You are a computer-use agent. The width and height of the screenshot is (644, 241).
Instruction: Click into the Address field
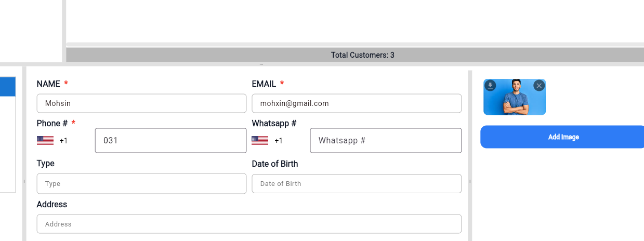(x=249, y=224)
